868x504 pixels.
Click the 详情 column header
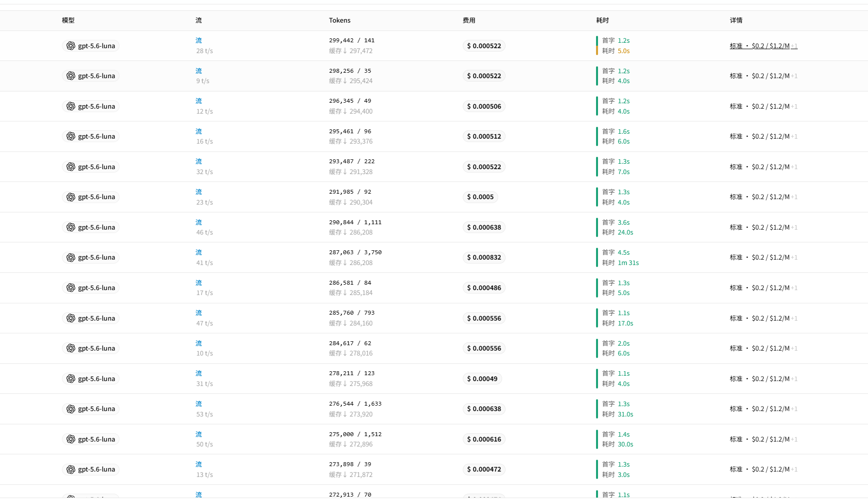coord(736,20)
